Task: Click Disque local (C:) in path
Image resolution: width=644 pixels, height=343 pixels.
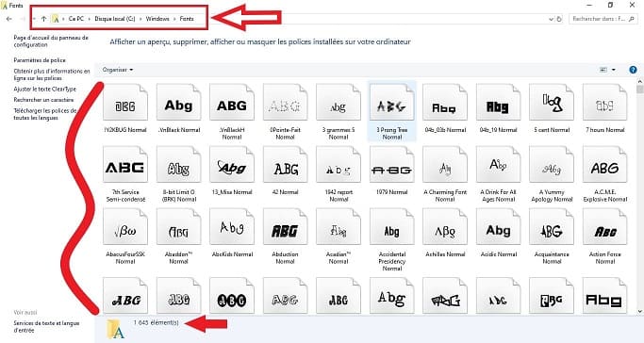Action: click(x=115, y=19)
